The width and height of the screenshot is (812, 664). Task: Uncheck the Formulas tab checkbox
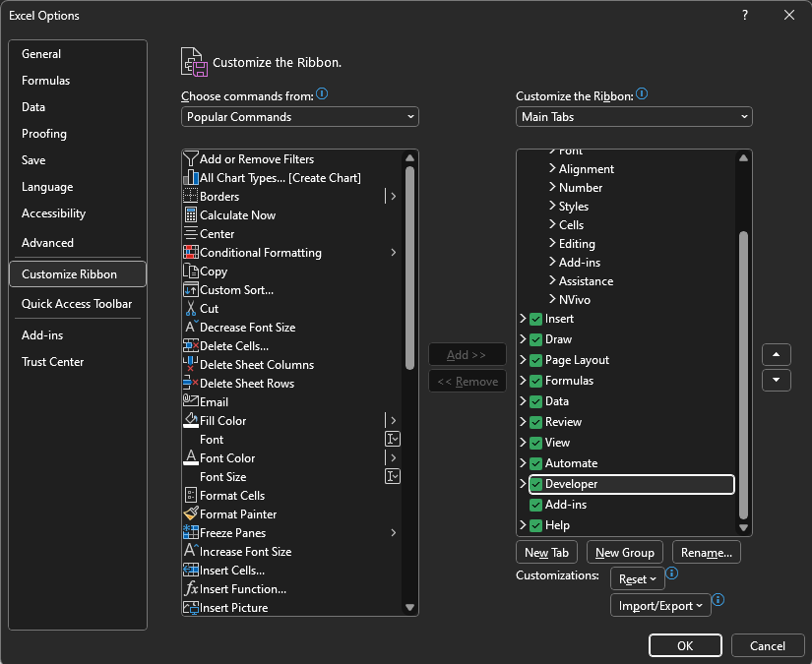tap(536, 381)
